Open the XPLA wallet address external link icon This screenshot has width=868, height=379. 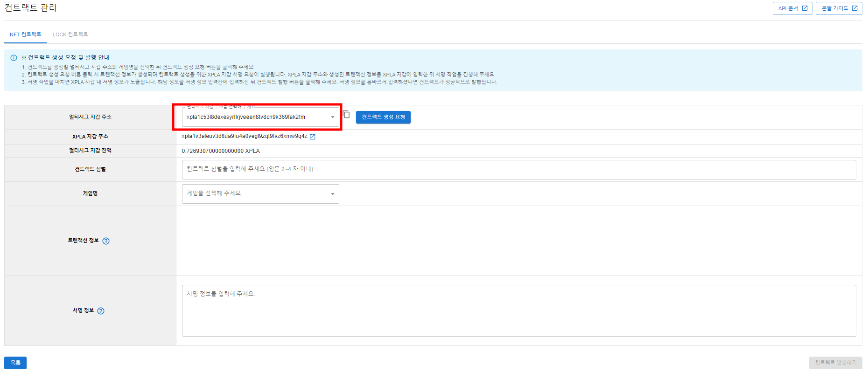313,137
